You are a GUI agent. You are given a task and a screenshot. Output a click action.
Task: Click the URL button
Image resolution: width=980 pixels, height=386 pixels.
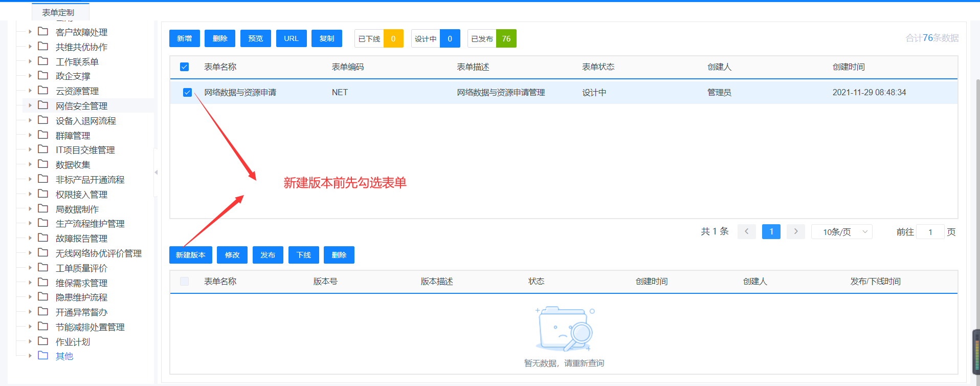[x=291, y=38]
